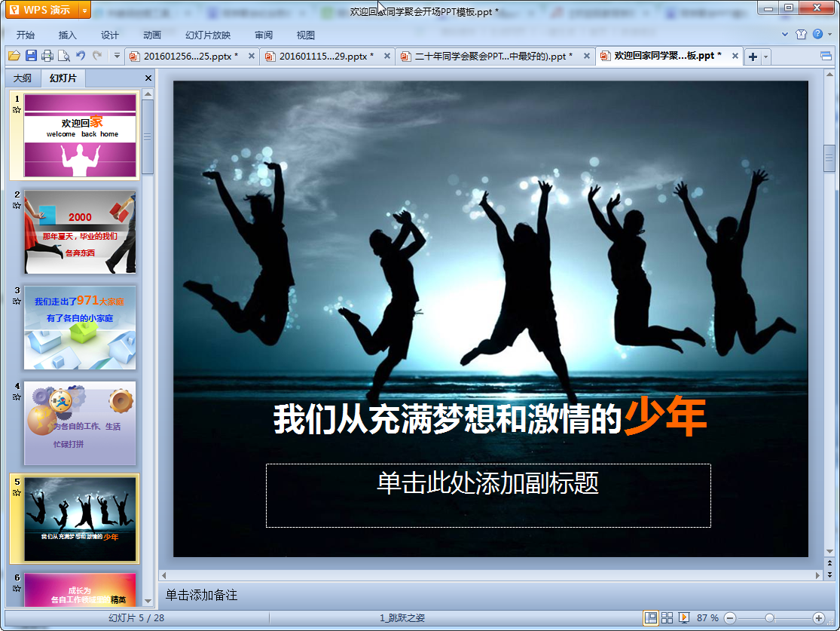Select slide 4 thumbnail 为各自的工作、生活

[80, 424]
